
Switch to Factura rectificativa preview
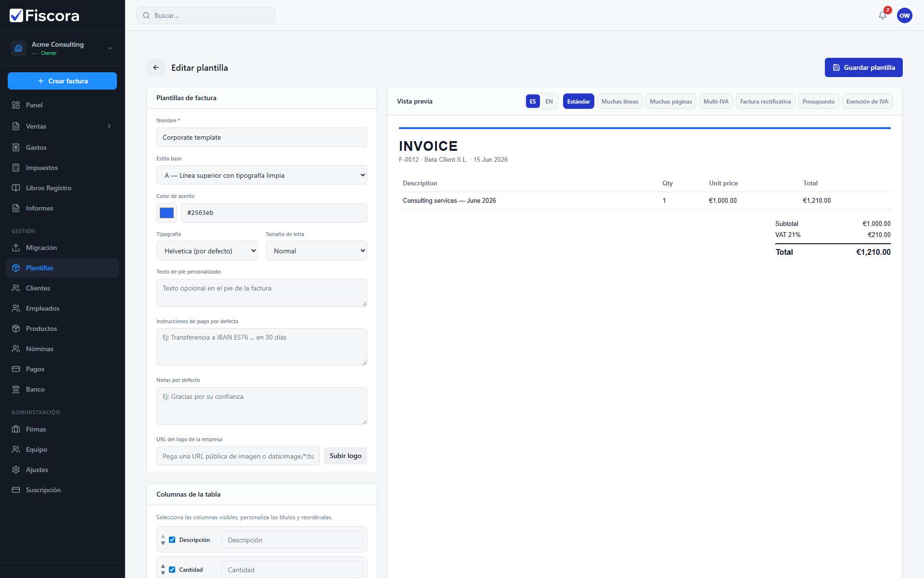coord(765,102)
